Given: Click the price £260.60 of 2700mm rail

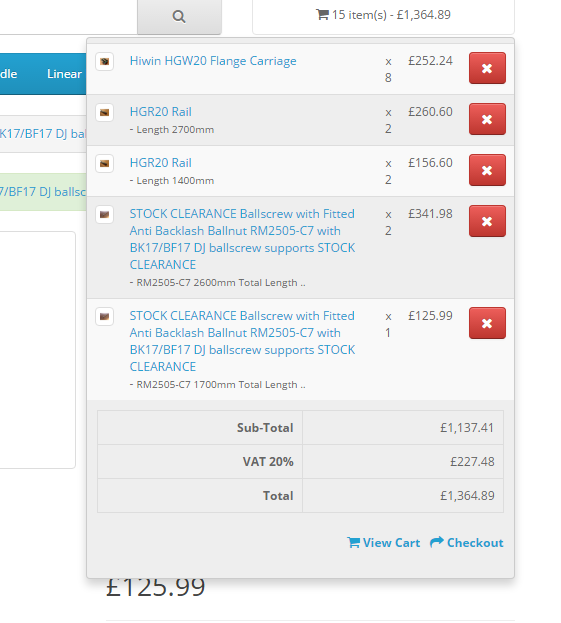Looking at the screenshot, I should tap(430, 112).
